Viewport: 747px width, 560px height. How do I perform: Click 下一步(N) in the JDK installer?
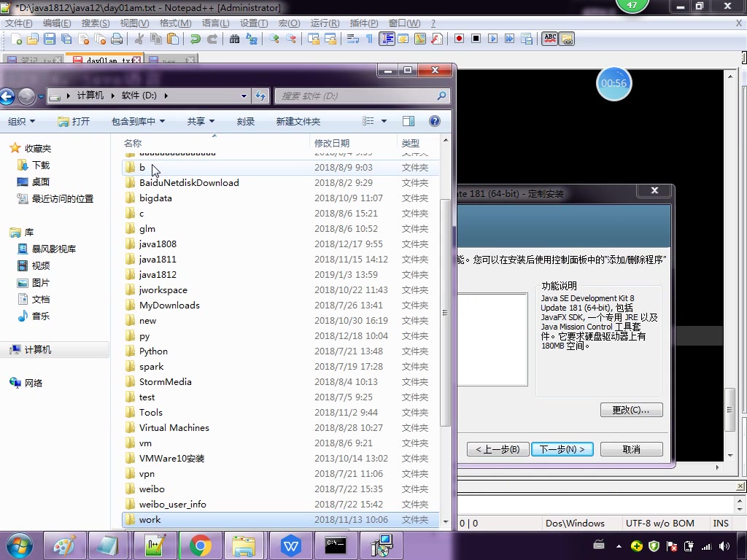(x=562, y=448)
